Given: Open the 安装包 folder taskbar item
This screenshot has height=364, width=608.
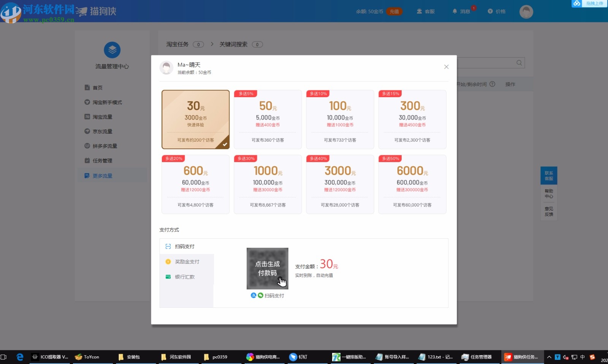Looking at the screenshot, I should [136, 357].
